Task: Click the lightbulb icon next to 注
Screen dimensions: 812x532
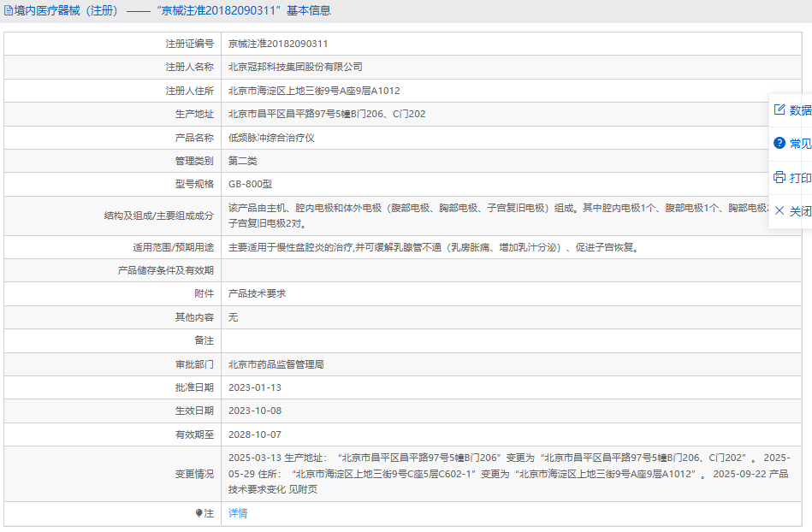Action: [x=199, y=513]
